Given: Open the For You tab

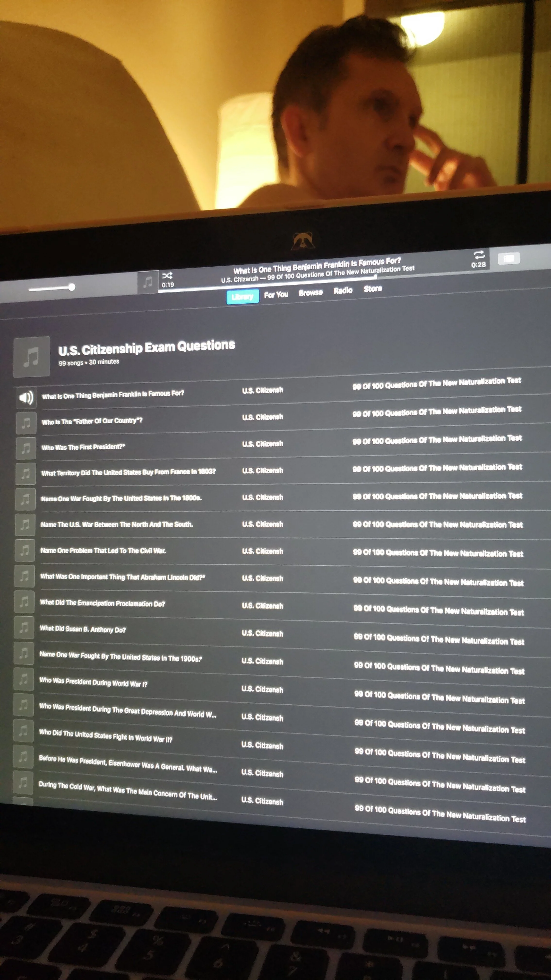Looking at the screenshot, I should pos(276,295).
